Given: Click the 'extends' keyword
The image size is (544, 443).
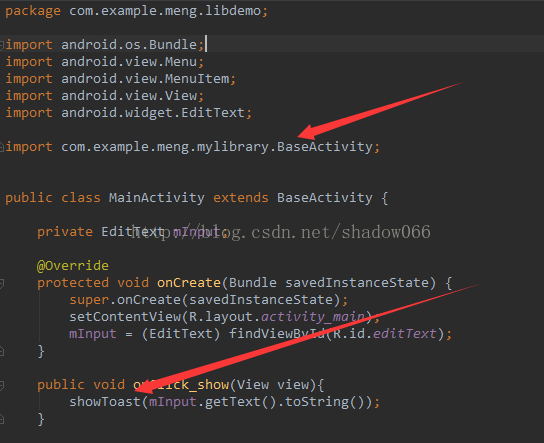Looking at the screenshot, I should click(x=240, y=198).
